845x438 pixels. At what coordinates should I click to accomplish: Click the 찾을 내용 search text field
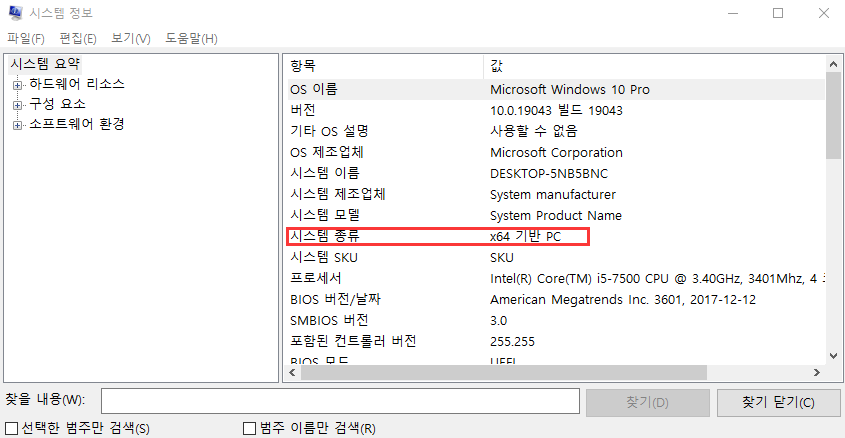pos(340,401)
